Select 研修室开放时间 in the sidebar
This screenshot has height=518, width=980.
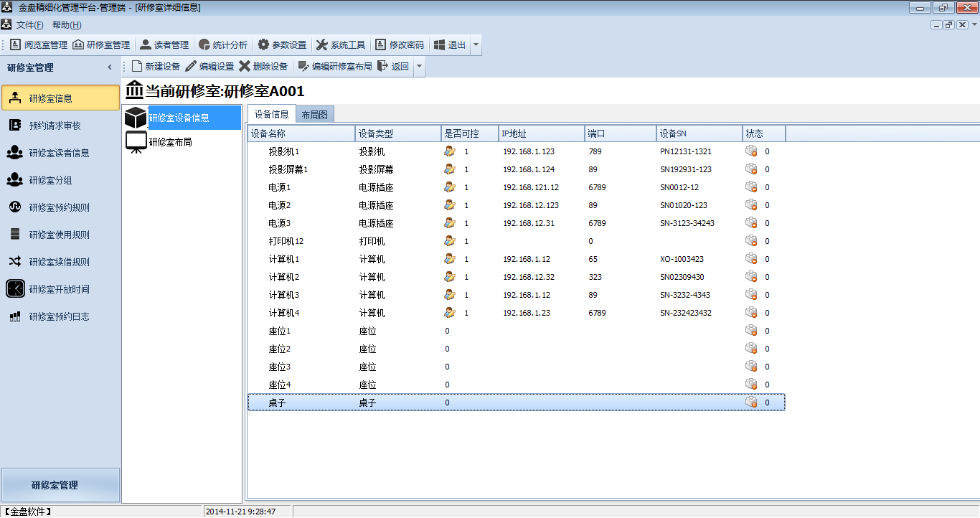(59, 289)
